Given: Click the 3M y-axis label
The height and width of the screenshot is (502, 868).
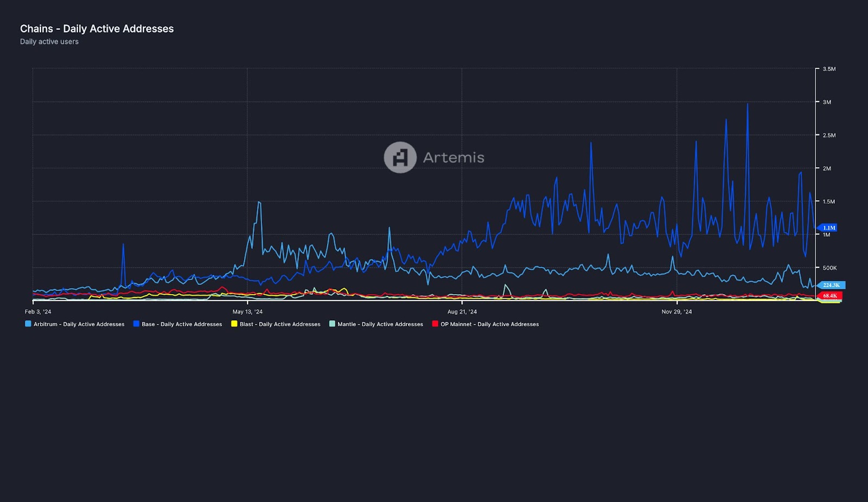Looking at the screenshot, I should click(x=827, y=102).
